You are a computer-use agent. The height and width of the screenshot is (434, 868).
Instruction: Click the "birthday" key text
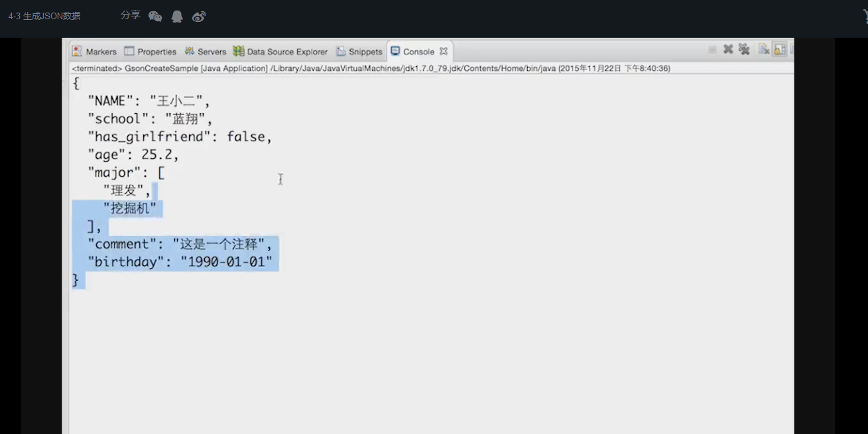(126, 262)
